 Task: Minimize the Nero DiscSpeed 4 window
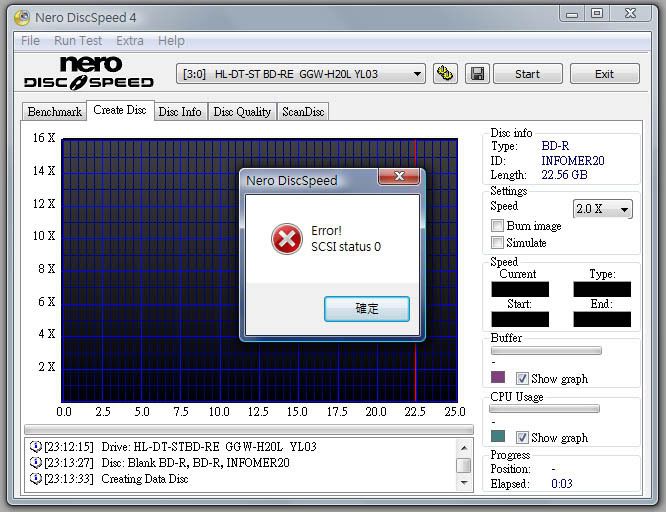(572, 13)
